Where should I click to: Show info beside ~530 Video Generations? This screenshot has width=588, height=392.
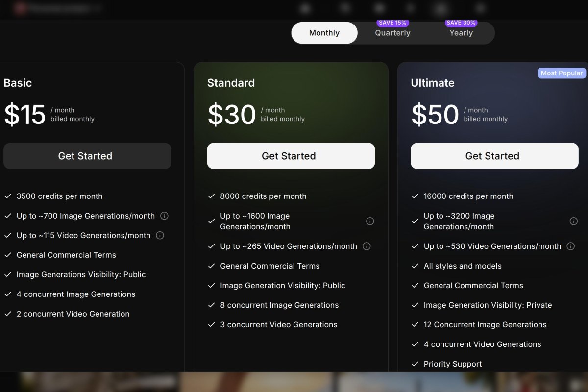pyautogui.click(x=570, y=246)
